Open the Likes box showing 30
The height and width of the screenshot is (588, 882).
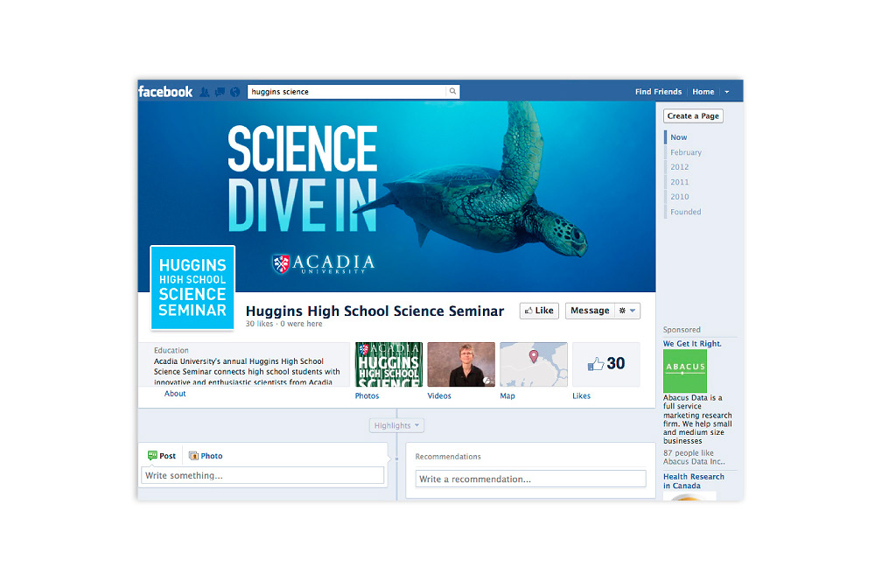(x=605, y=365)
